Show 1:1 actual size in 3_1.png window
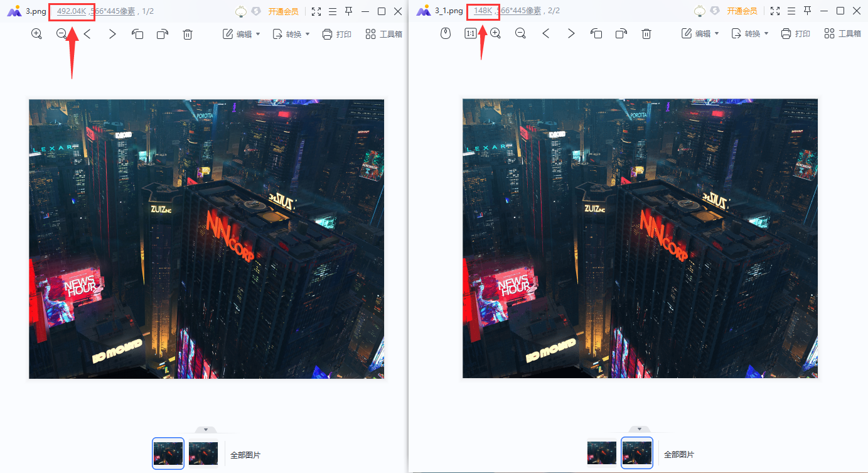Viewport: 868px width, 473px height. coord(470,34)
